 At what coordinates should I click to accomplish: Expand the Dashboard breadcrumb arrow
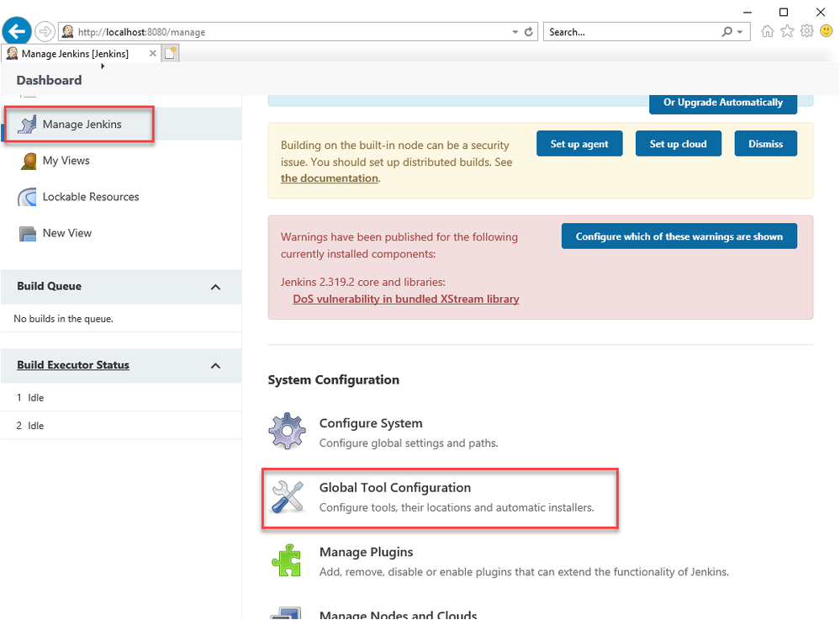pos(103,66)
